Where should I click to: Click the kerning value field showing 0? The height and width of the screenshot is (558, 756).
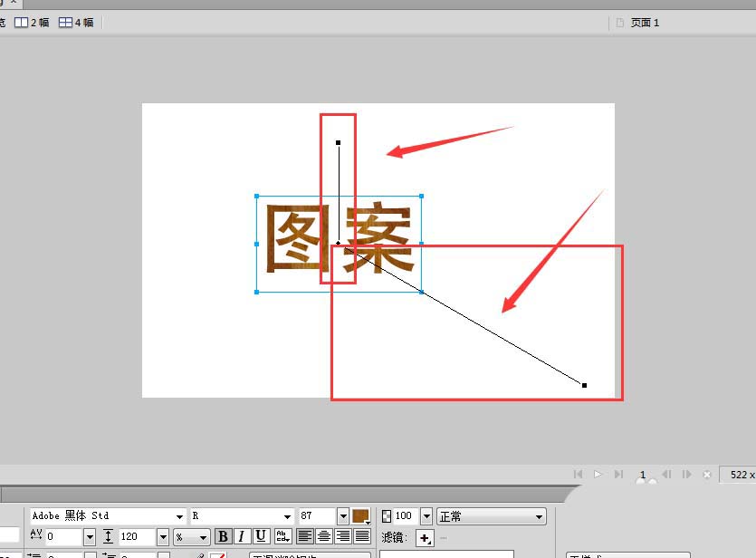[x=64, y=536]
